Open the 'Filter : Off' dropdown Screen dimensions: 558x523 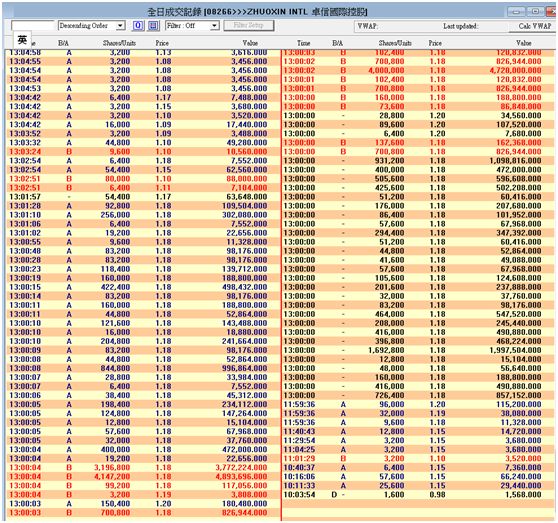click(192, 26)
